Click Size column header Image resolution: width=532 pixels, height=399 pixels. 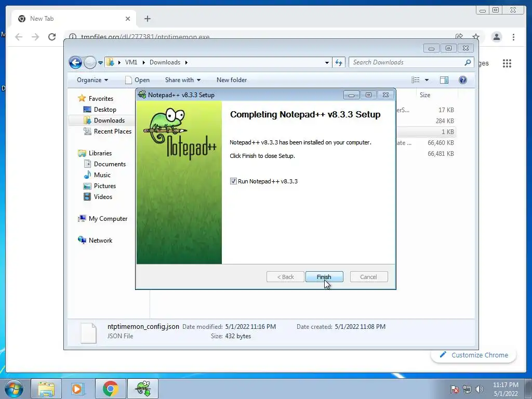tap(425, 95)
